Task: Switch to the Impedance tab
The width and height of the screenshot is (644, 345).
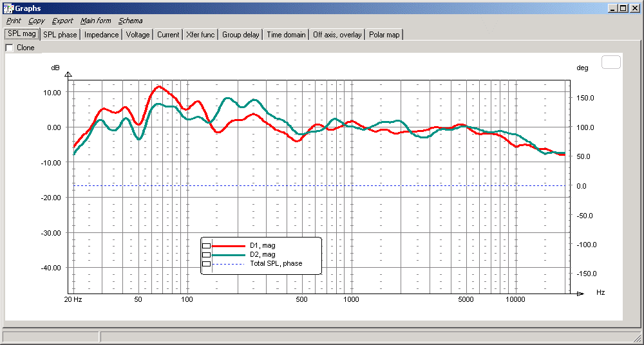Action: 102,35
